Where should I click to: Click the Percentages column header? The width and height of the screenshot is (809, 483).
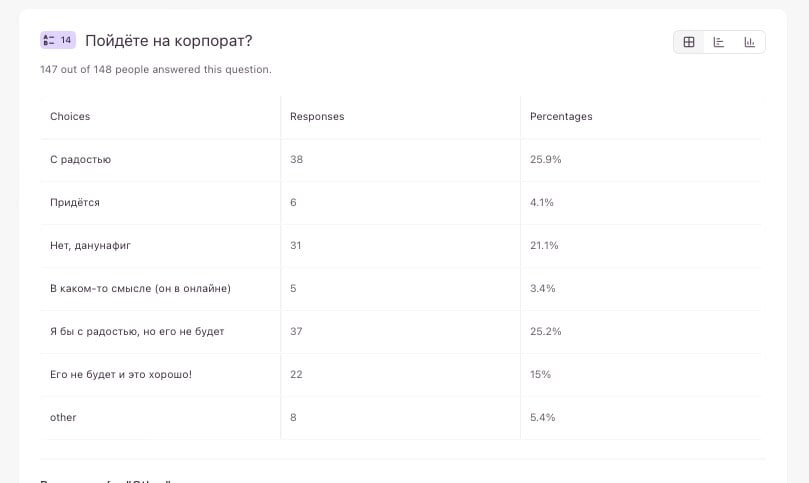pyautogui.click(x=561, y=117)
